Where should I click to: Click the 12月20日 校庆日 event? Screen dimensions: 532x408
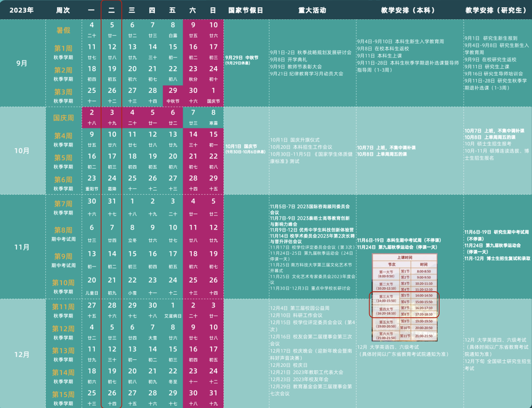tap(289, 365)
